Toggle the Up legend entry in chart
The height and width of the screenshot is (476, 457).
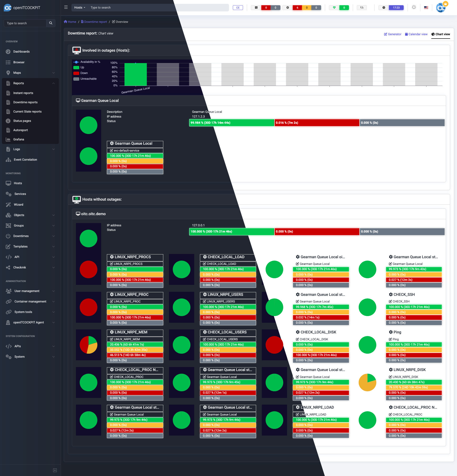(79, 68)
